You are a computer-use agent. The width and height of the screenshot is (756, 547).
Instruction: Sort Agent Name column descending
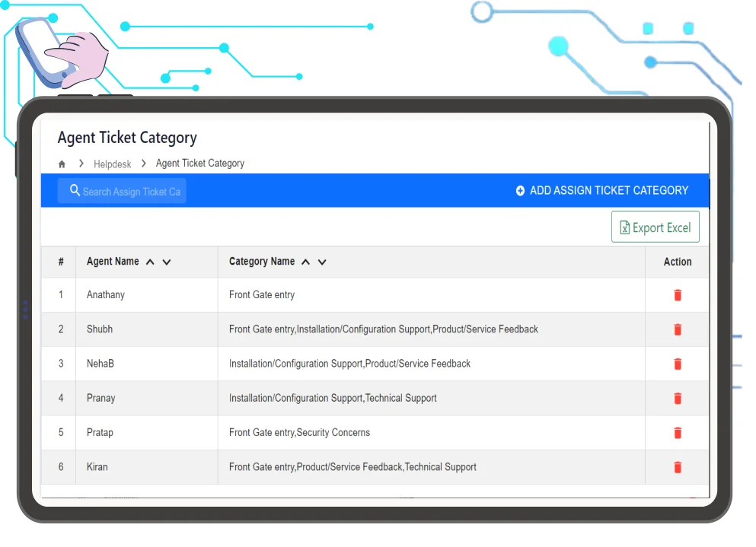coord(167,262)
